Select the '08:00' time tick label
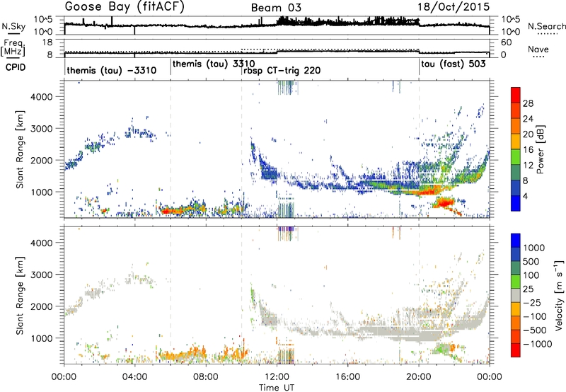Screen dimensions: 566x392 (x=205, y=377)
